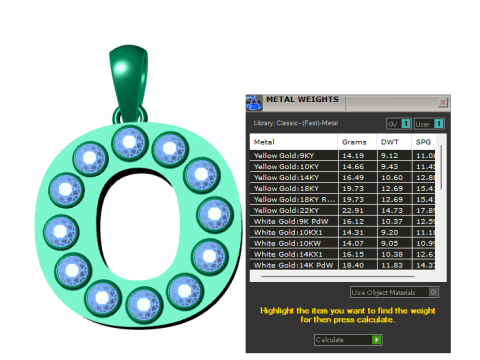Click the SPG column header

point(424,142)
